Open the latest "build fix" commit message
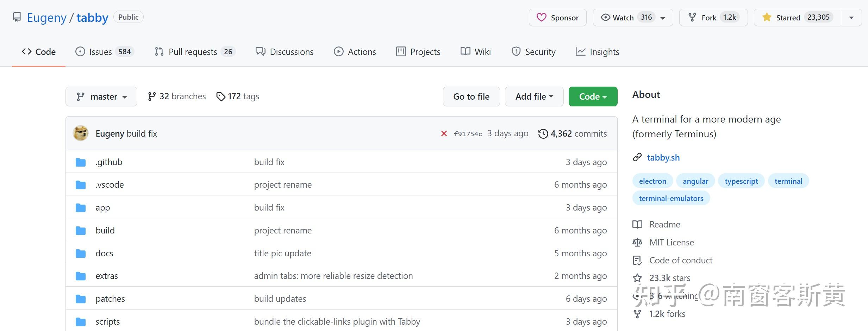Image resolution: width=868 pixels, height=331 pixels. pyautogui.click(x=142, y=134)
